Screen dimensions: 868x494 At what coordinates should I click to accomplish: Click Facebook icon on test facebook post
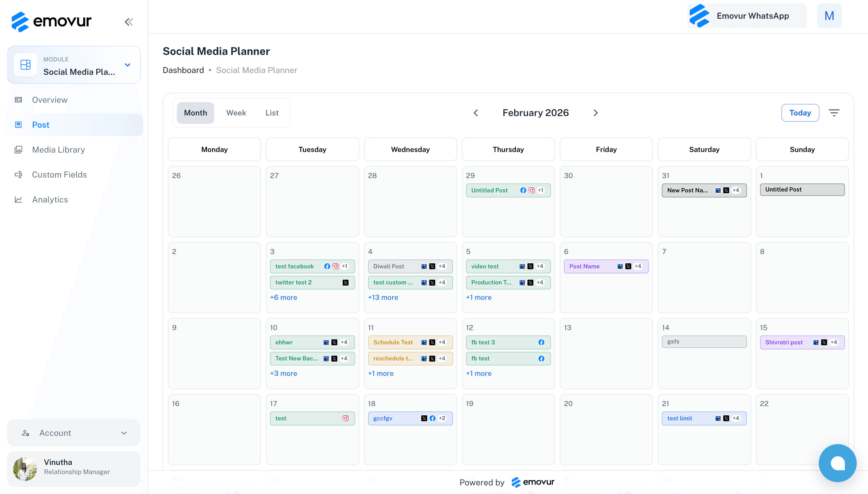pyautogui.click(x=327, y=266)
